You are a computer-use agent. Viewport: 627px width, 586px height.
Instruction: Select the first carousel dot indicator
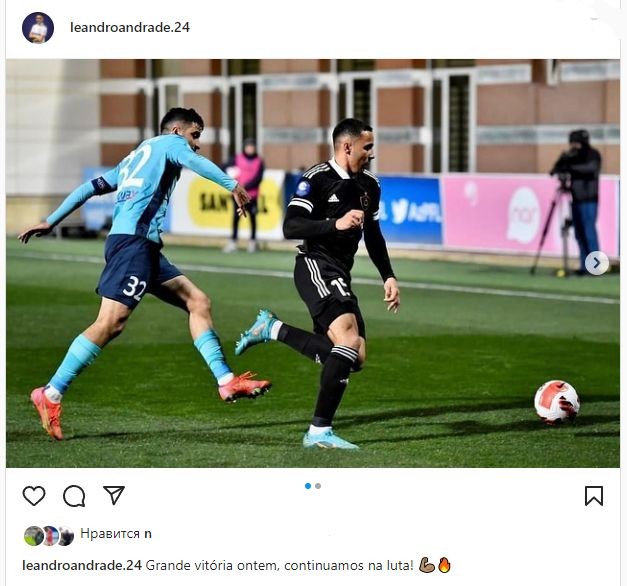[308, 486]
